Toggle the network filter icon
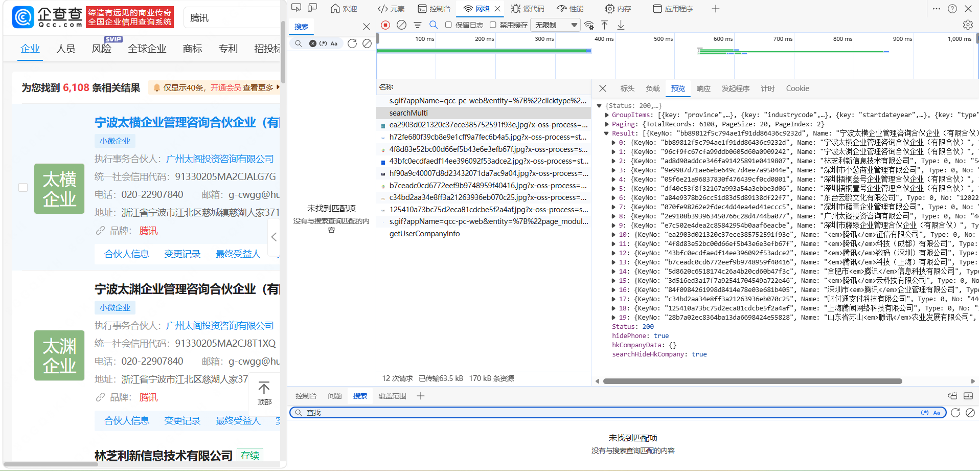Image resolution: width=980 pixels, height=471 pixels. (418, 25)
